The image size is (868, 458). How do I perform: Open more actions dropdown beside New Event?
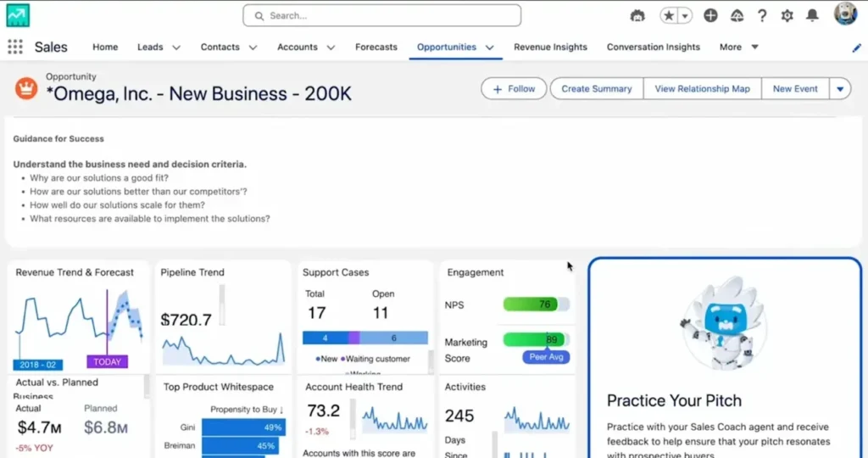point(840,88)
